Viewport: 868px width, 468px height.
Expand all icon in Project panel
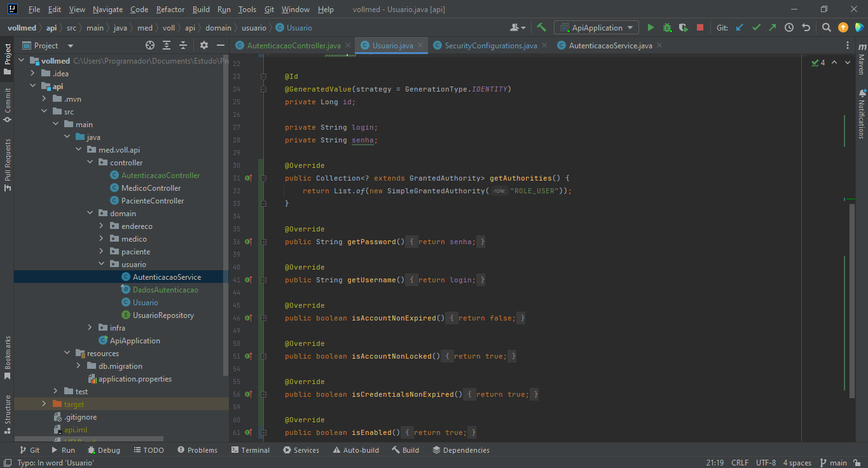coord(167,45)
